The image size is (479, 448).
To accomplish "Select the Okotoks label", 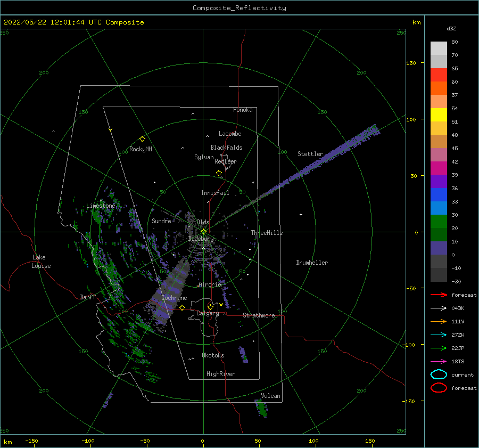I will coord(213,356).
